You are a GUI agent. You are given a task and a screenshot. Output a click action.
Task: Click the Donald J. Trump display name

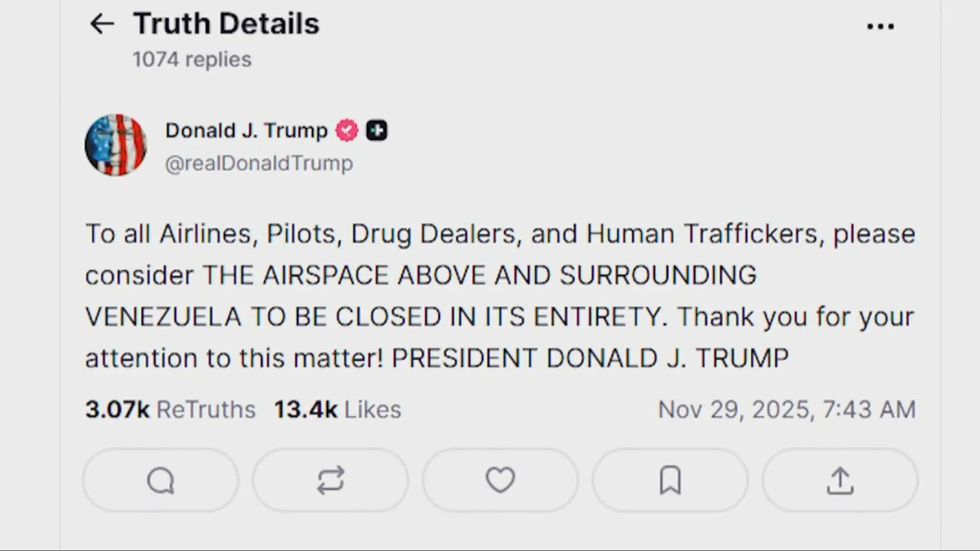tap(246, 130)
